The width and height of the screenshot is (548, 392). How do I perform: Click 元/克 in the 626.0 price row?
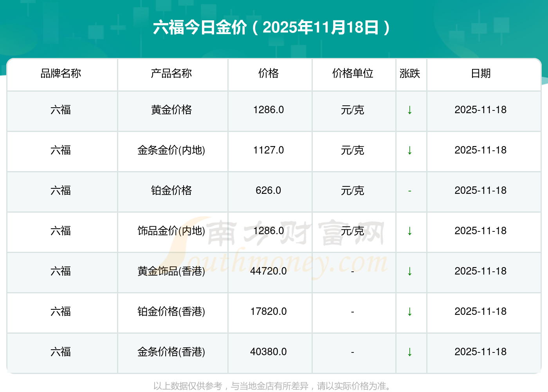353,190
